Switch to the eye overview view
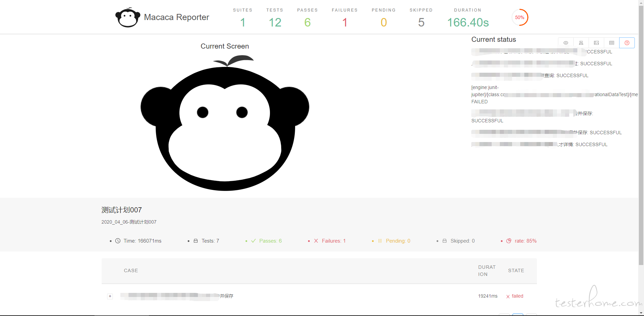The height and width of the screenshot is (316, 644). (566, 43)
